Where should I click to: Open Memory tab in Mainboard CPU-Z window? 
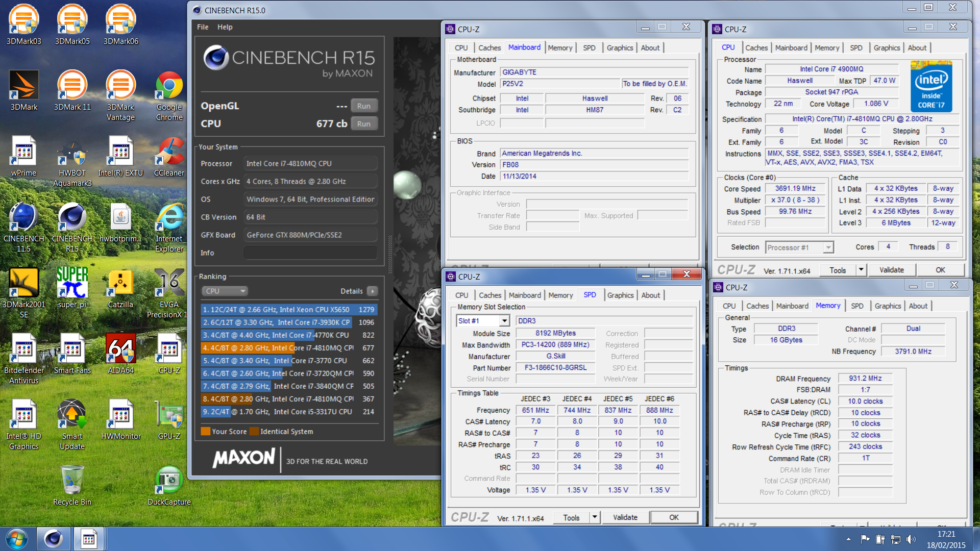click(x=560, y=47)
